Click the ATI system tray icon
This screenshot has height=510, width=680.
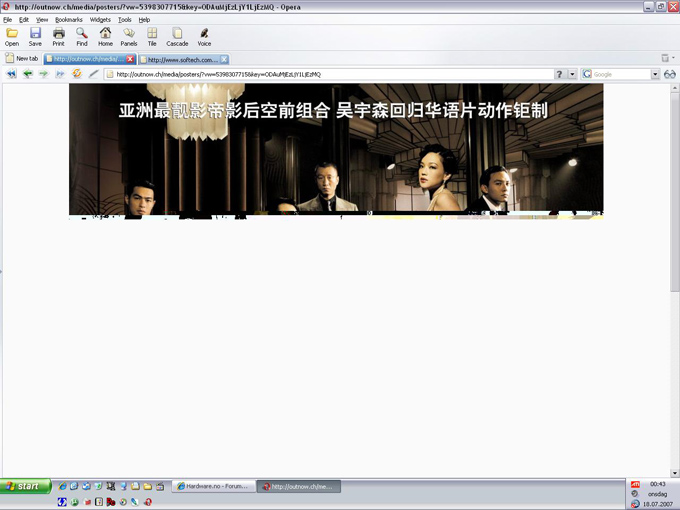635,484
